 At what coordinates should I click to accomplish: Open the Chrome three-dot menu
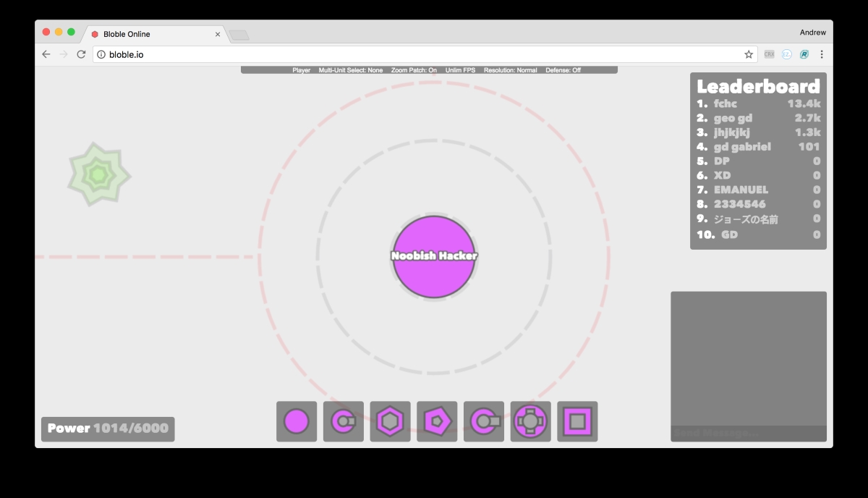coord(822,54)
